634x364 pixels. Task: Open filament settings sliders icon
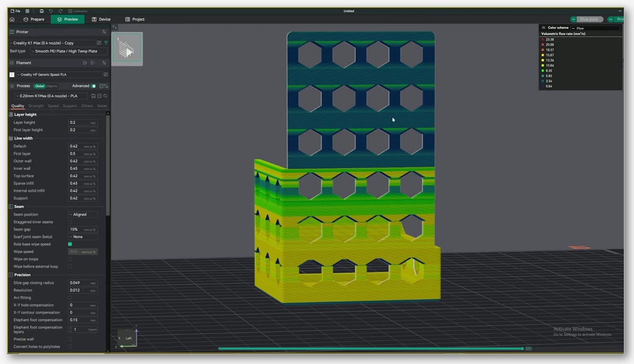click(104, 63)
